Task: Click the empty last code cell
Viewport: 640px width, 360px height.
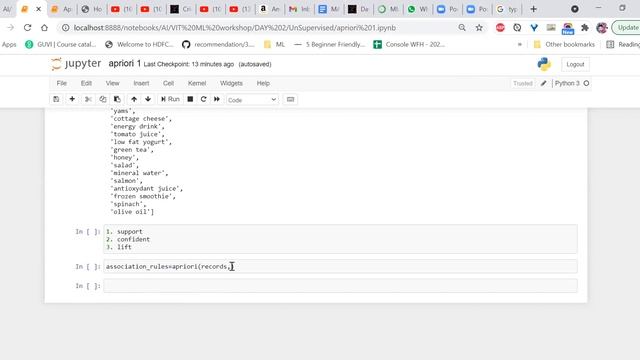Action: tap(340, 286)
